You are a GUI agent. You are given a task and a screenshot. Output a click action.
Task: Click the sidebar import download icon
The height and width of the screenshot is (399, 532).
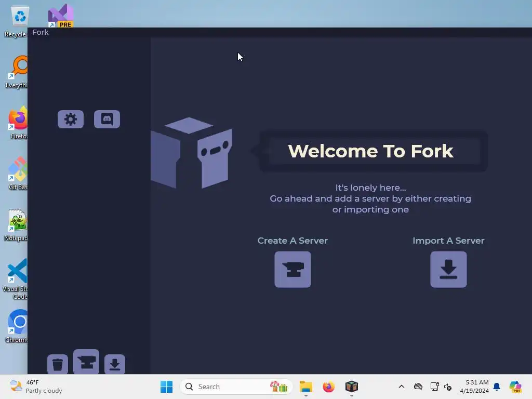pos(115,364)
